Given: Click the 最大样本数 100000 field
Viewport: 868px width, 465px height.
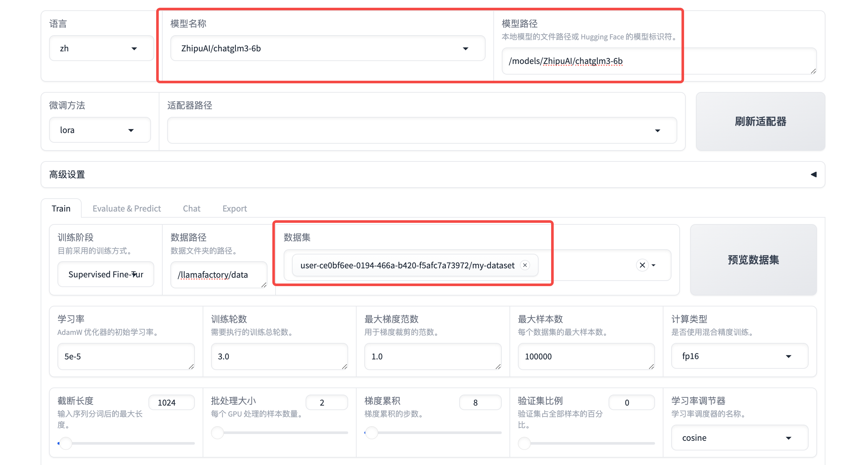Looking at the screenshot, I should pos(586,356).
